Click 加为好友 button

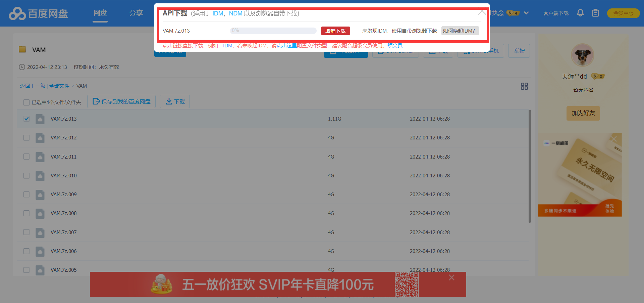(583, 113)
